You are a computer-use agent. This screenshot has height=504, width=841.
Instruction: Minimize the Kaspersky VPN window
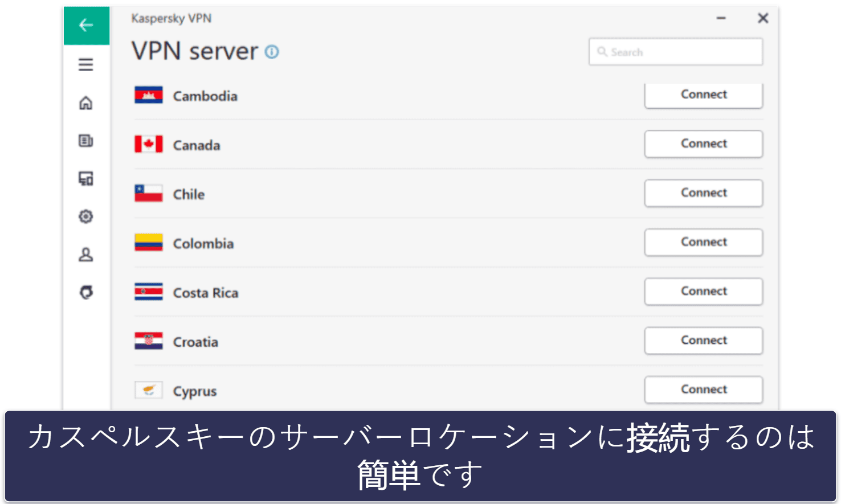(x=721, y=18)
